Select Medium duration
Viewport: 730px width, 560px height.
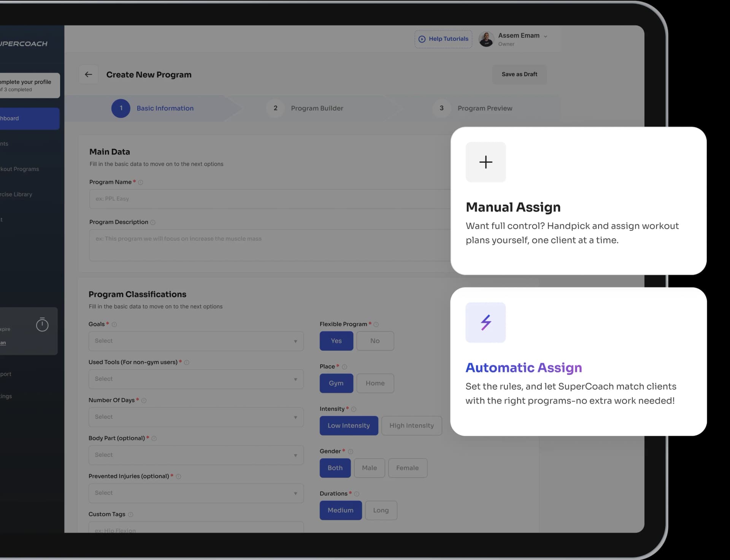(x=341, y=511)
